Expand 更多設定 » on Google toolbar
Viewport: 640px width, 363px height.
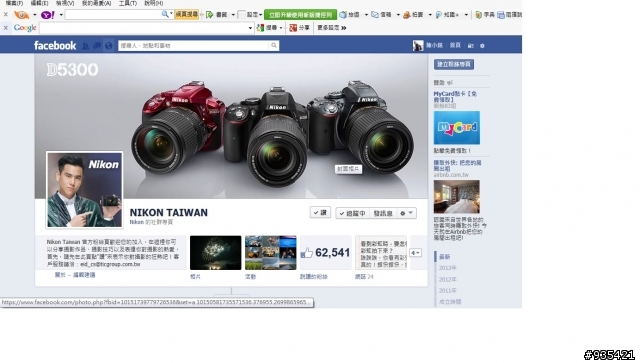click(x=331, y=28)
